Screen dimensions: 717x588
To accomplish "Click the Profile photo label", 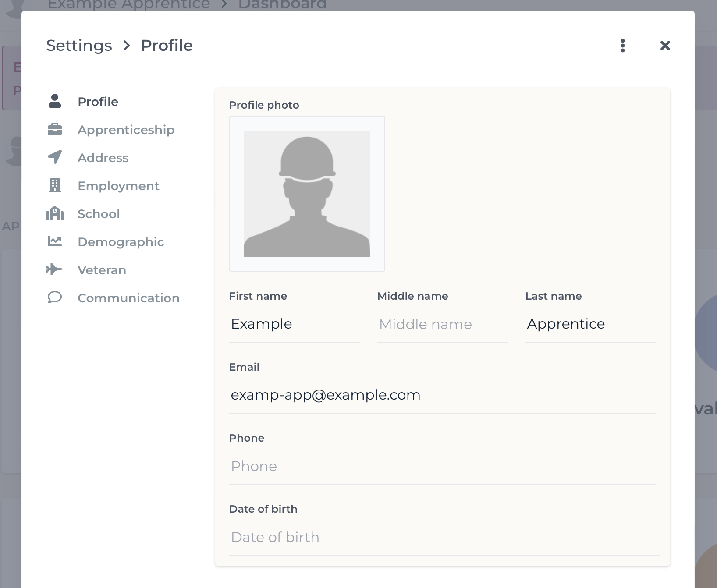I will [264, 105].
